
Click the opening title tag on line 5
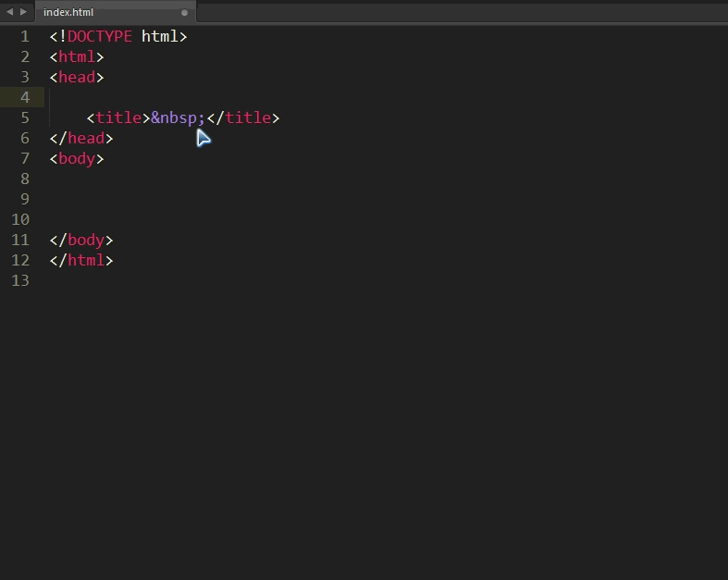click(x=117, y=118)
